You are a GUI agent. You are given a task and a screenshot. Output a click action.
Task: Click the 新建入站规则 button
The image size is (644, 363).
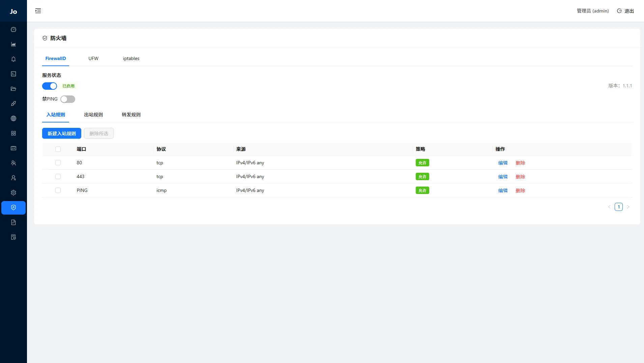click(62, 134)
